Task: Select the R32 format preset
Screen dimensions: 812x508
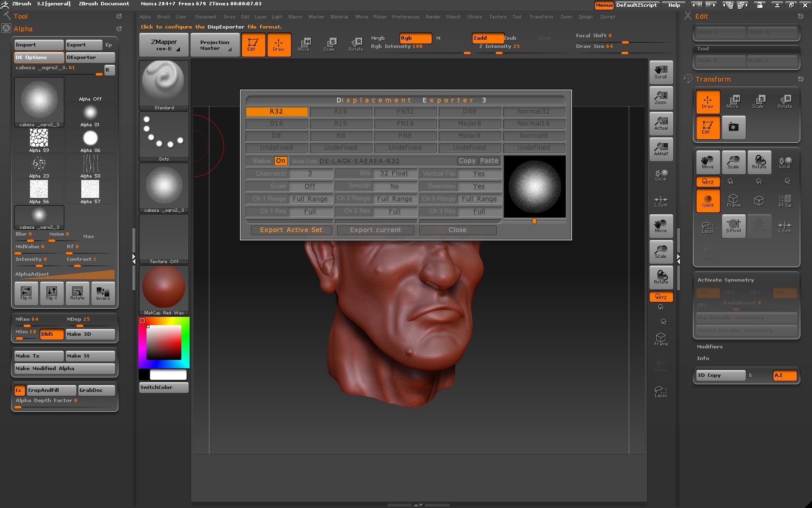Action: click(x=277, y=112)
